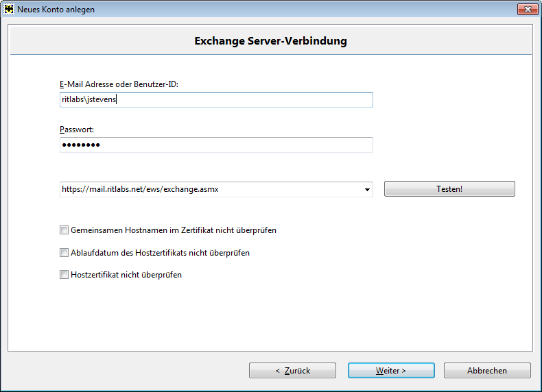Screen dimensions: 542x392
Task: Open the server URL dropdown arrow
Action: pos(367,189)
